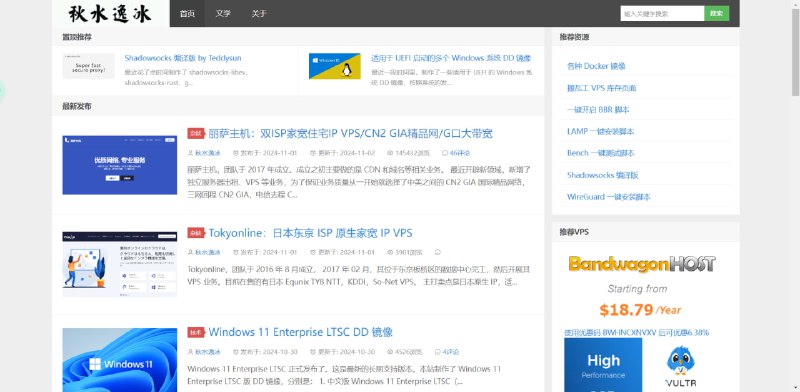Click the comment bubble icon on Tokyonline post

(438, 252)
